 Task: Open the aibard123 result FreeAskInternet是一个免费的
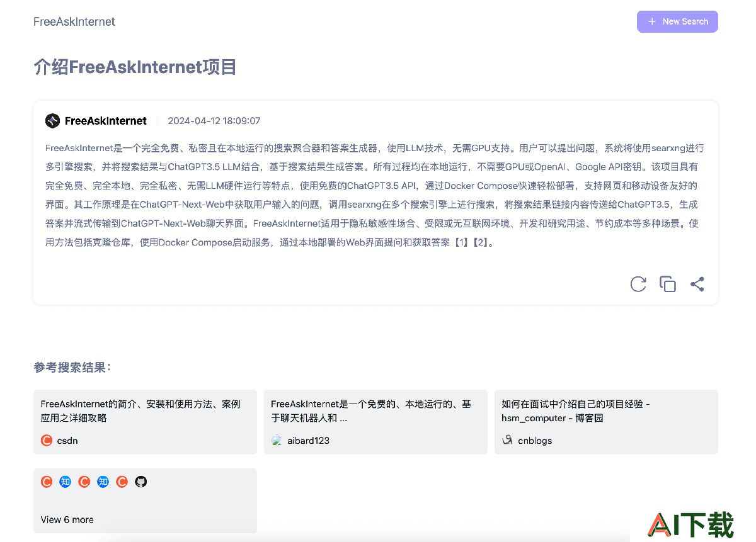375,422
